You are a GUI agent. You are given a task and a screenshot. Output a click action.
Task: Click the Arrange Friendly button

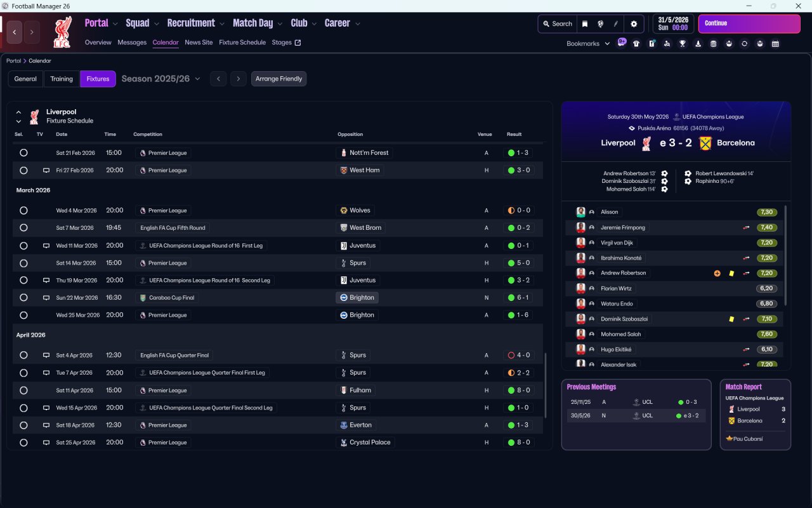pyautogui.click(x=279, y=79)
